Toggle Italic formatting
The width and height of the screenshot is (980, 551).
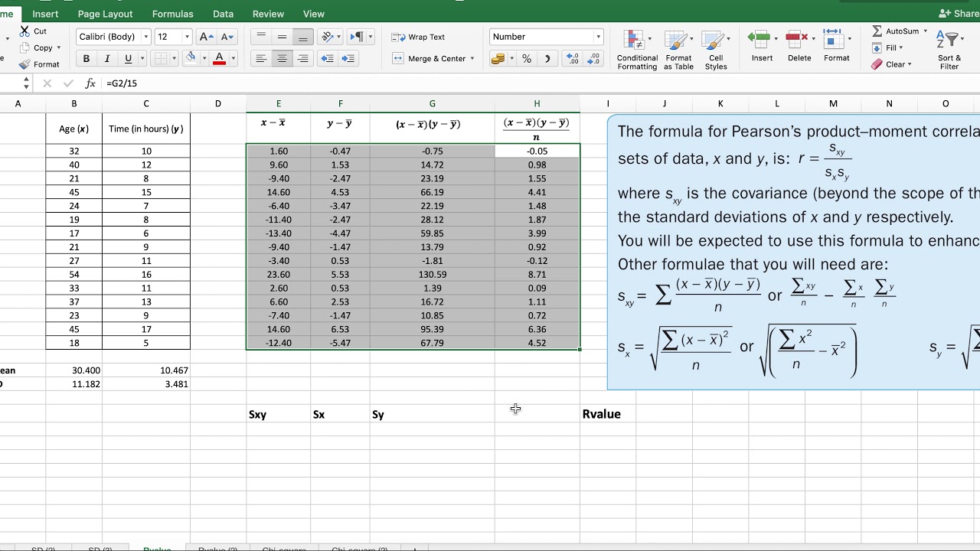(107, 59)
